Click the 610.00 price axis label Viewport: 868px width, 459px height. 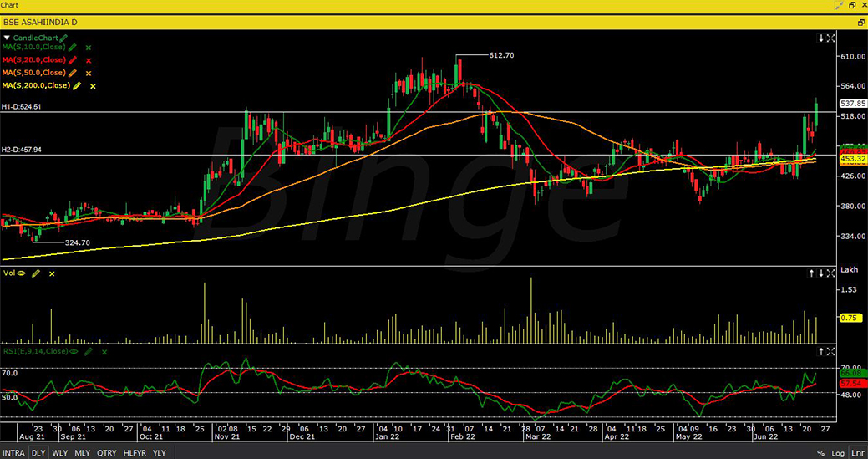852,57
